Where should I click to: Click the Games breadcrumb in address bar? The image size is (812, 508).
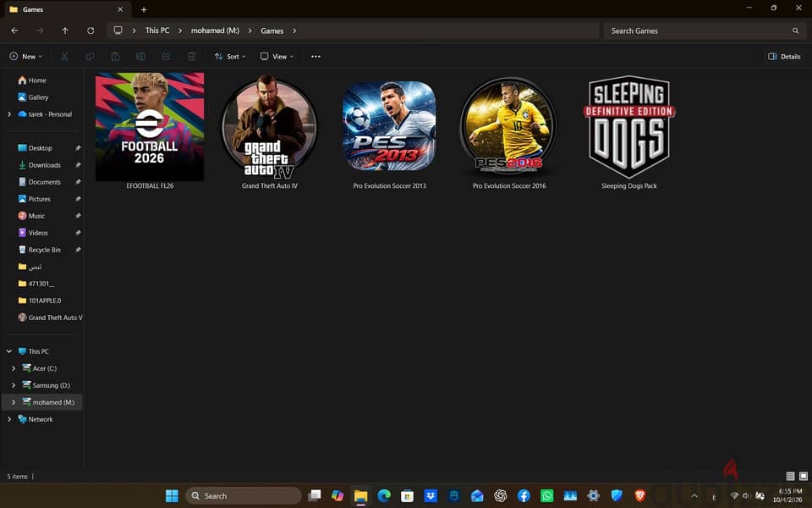(272, 30)
